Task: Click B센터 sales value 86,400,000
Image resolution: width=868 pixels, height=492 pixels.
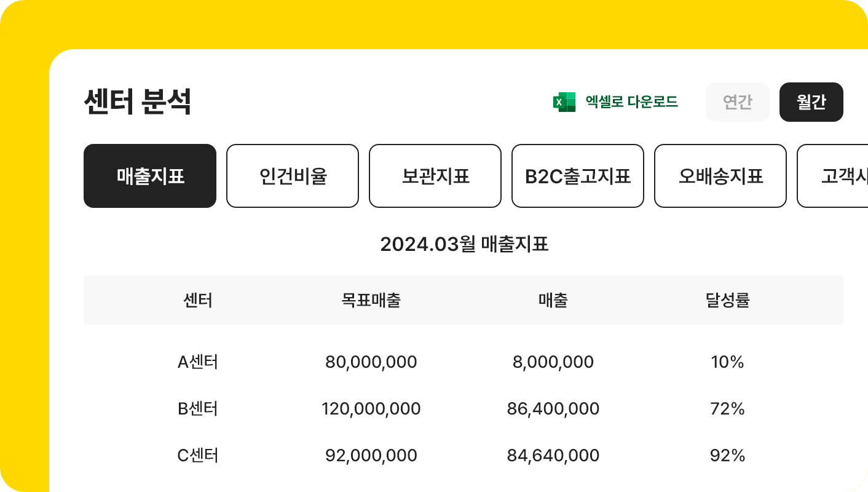Action: (x=553, y=409)
